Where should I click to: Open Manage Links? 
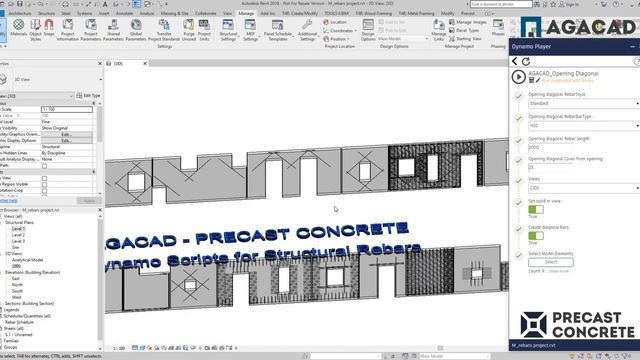pos(439,29)
